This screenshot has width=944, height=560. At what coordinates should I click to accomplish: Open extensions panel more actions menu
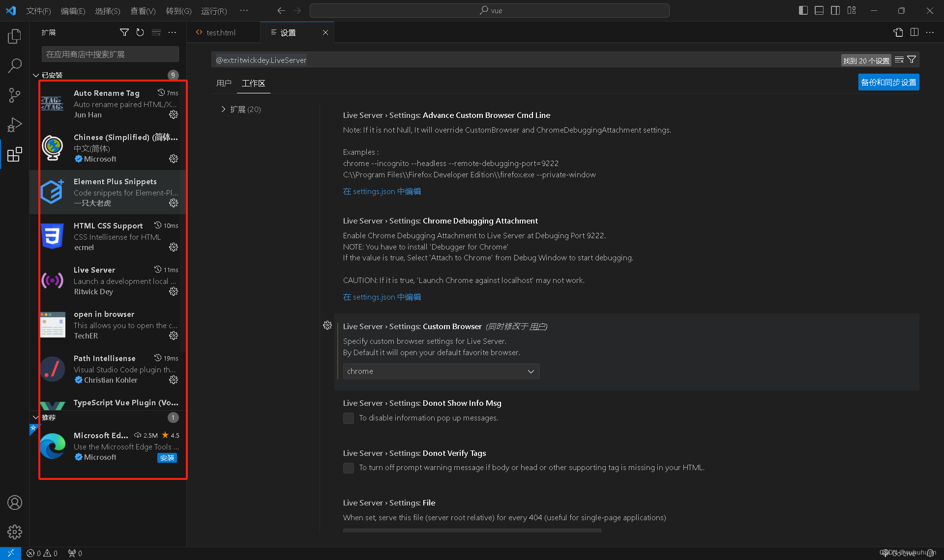tap(172, 32)
